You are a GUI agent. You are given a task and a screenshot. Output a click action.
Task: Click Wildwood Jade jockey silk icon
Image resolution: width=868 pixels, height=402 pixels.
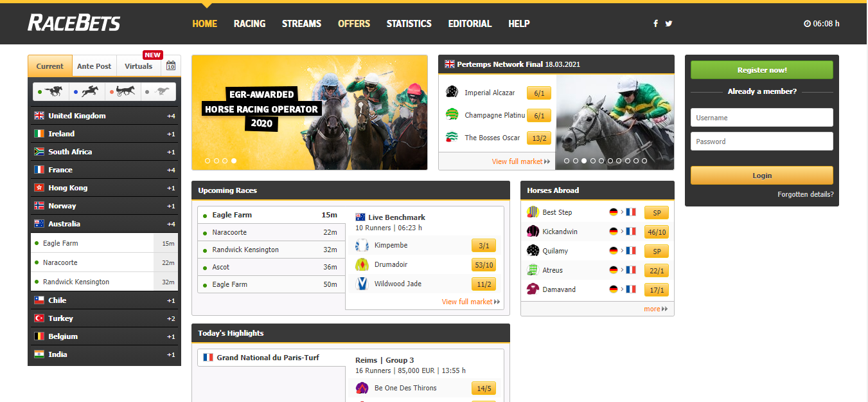(x=362, y=284)
